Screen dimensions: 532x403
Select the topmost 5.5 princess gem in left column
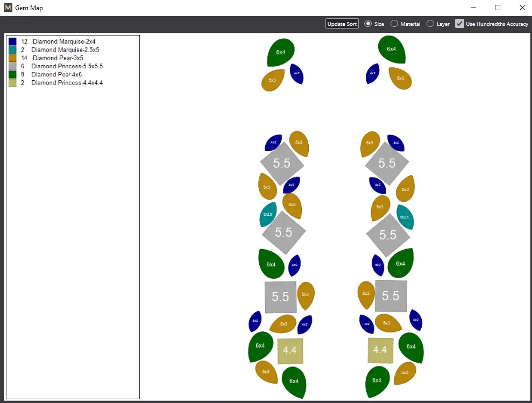click(x=282, y=164)
